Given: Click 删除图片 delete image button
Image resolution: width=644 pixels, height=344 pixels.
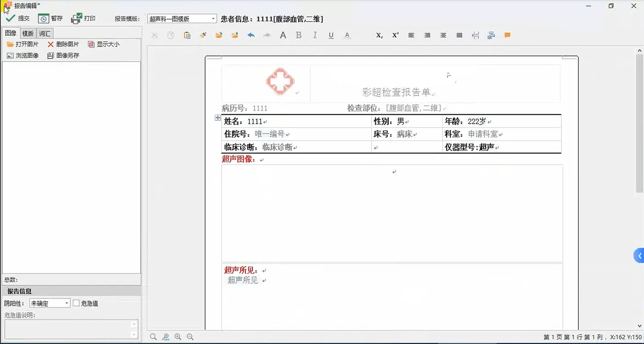Looking at the screenshot, I should tap(63, 44).
